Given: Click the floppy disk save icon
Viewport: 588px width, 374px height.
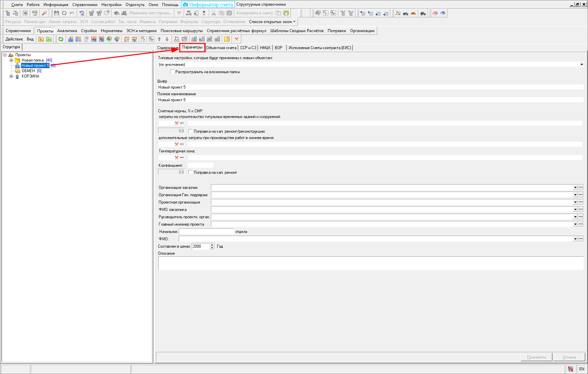Looking at the screenshot, I should click(x=56, y=13).
